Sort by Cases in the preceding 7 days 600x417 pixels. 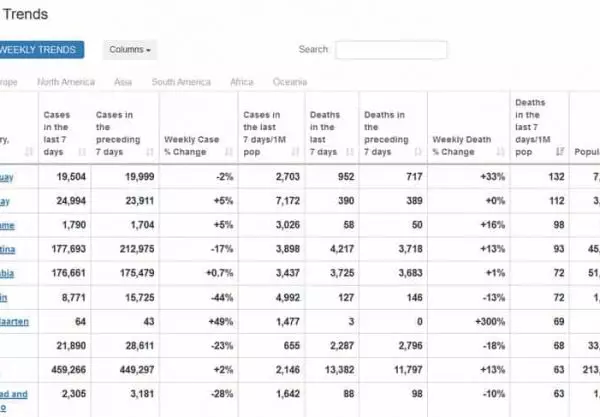pyautogui.click(x=113, y=134)
